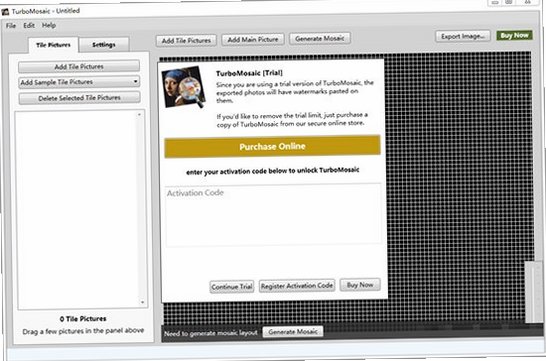Click the TurboMosaic logo image in dialog

[x=184, y=87]
